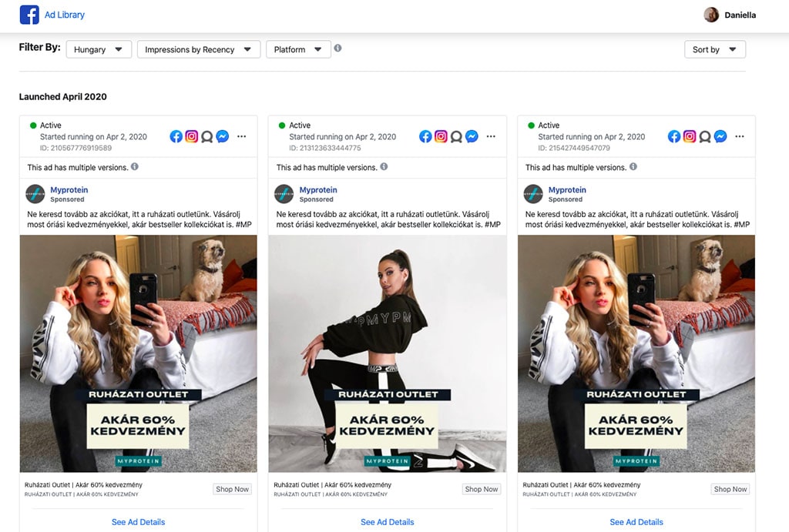Click multiple versions info icon on second ad
The height and width of the screenshot is (532, 789).
tap(384, 166)
